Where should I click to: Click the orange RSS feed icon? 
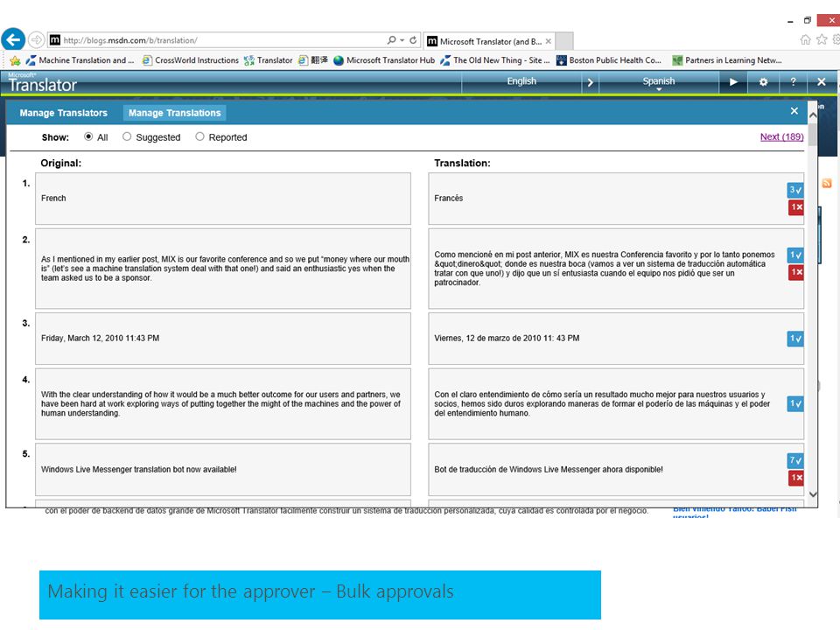[827, 183]
